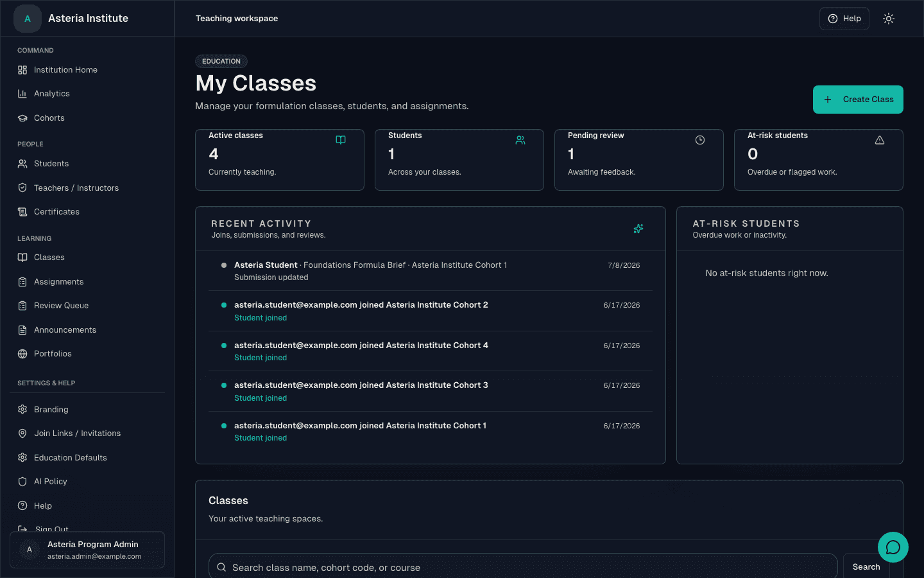Click warning triangle on At-risk students card

coord(880,140)
